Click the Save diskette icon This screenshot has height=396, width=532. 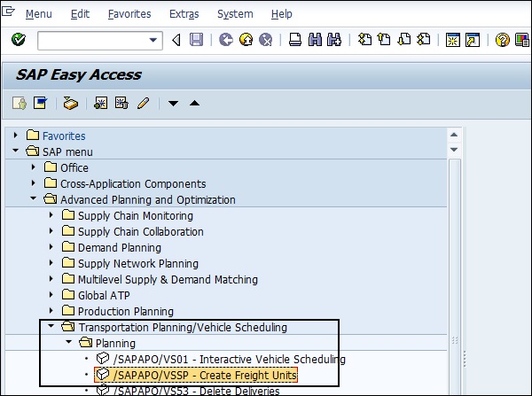[x=197, y=40]
